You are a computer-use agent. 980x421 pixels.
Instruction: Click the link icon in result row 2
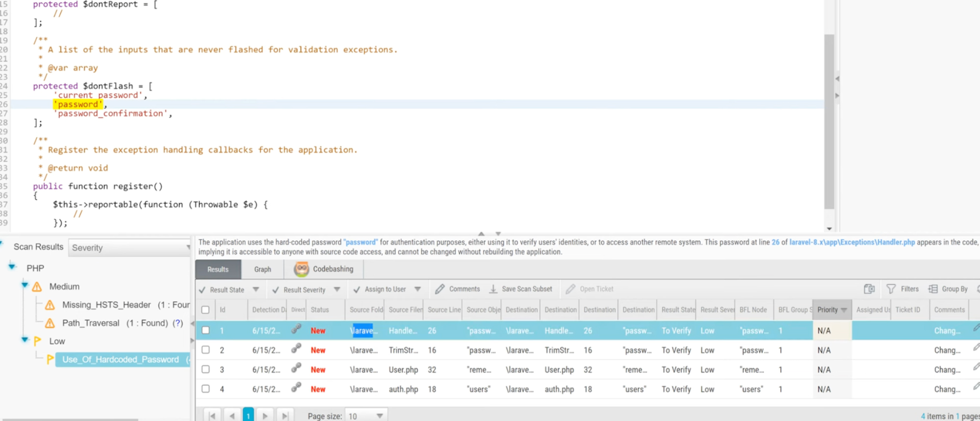point(296,349)
